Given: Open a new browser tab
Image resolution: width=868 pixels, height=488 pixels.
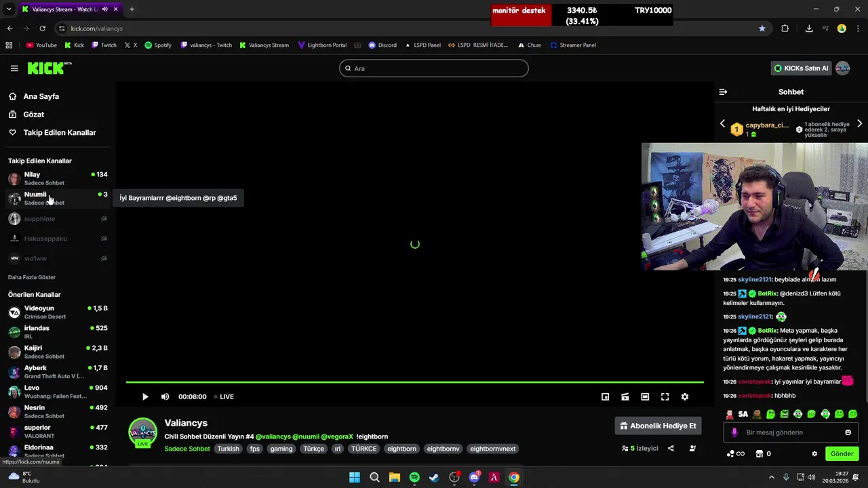Looking at the screenshot, I should 132,9.
